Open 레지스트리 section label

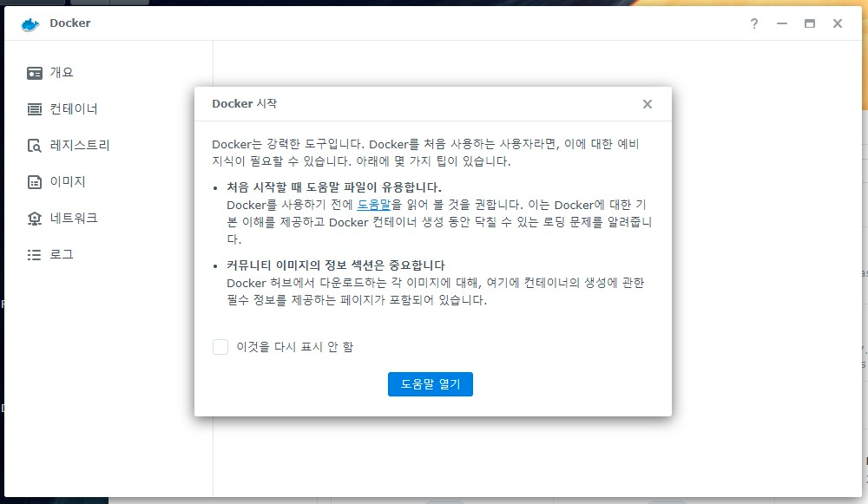[80, 146]
